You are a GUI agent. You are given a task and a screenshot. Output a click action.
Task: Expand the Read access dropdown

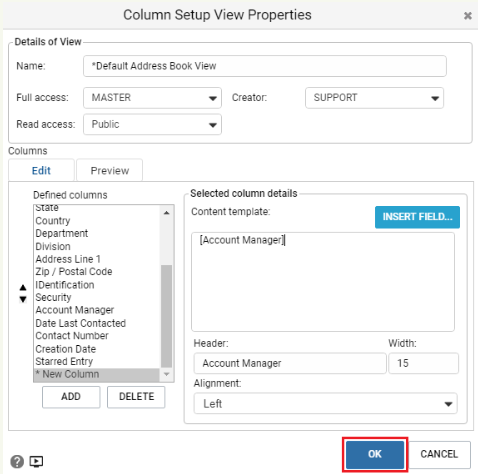point(152,124)
